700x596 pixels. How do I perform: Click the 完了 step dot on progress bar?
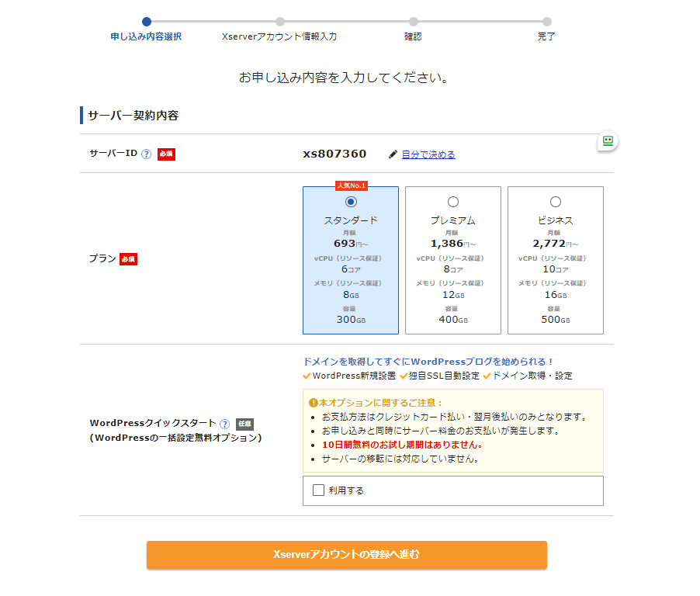coord(547,22)
